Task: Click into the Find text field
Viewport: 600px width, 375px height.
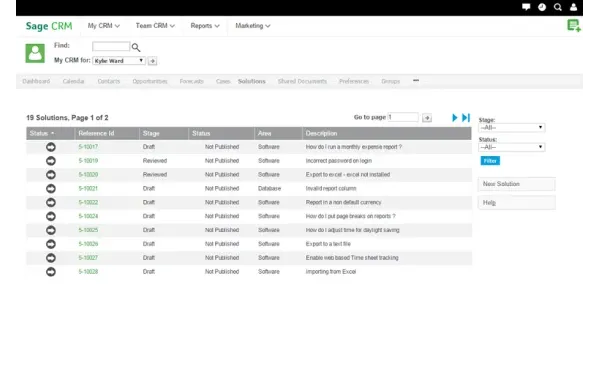Action: 111,47
